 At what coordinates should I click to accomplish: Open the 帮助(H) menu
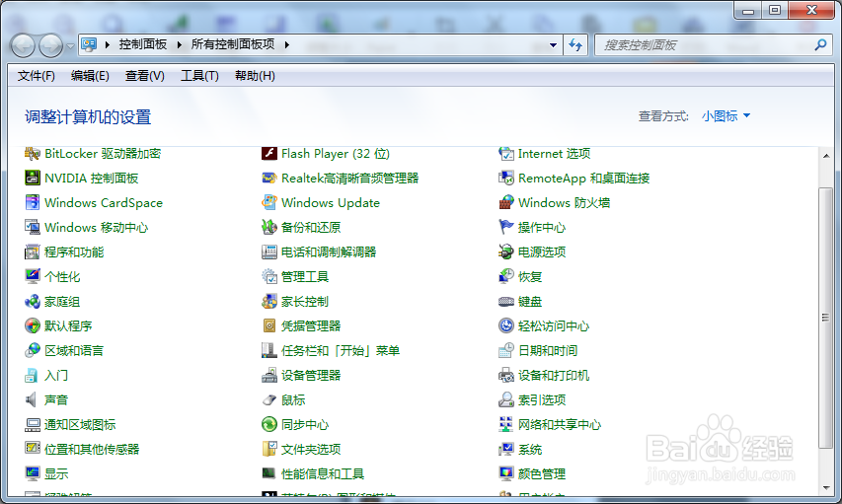pos(255,76)
